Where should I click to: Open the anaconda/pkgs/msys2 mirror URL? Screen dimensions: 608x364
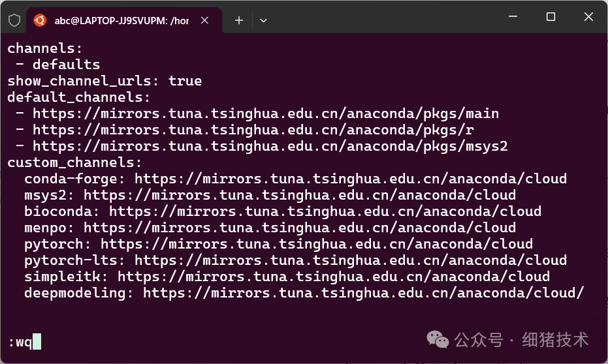click(x=270, y=146)
